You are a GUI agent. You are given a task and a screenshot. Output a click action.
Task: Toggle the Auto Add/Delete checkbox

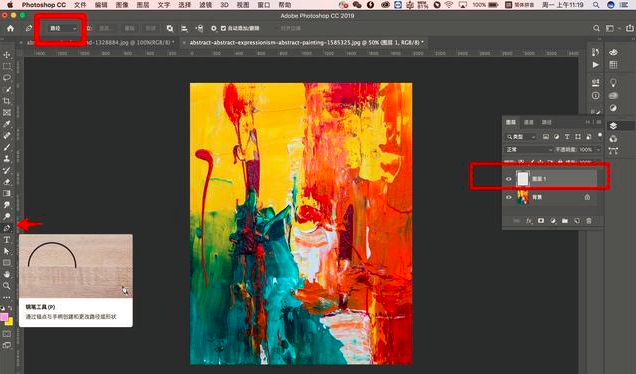coord(223,28)
